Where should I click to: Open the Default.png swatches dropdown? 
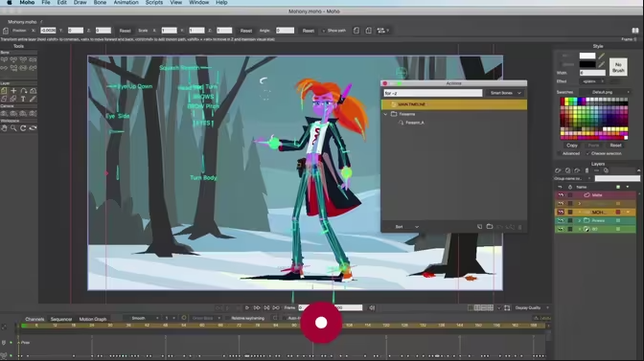[605, 92]
